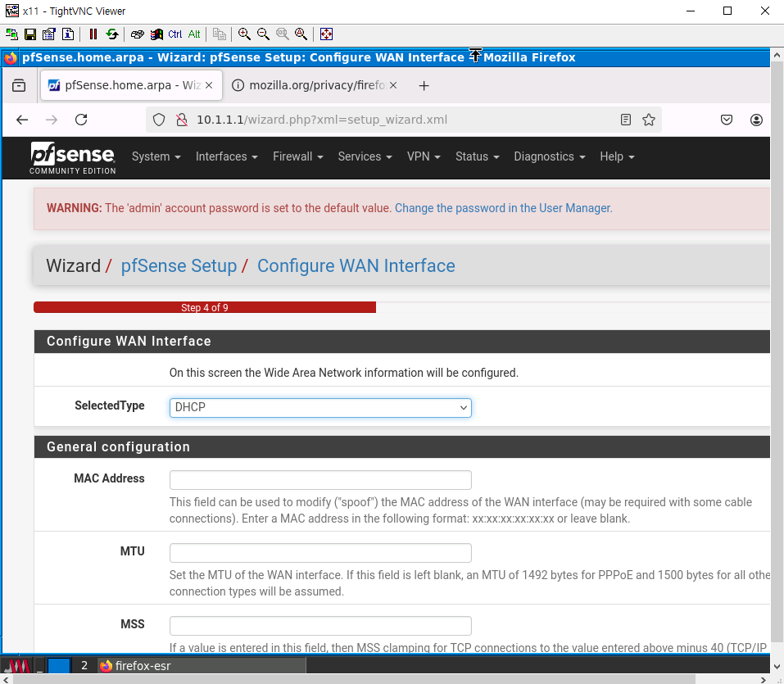
Task: Open the TightVNC connection options icon
Action: 49,34
